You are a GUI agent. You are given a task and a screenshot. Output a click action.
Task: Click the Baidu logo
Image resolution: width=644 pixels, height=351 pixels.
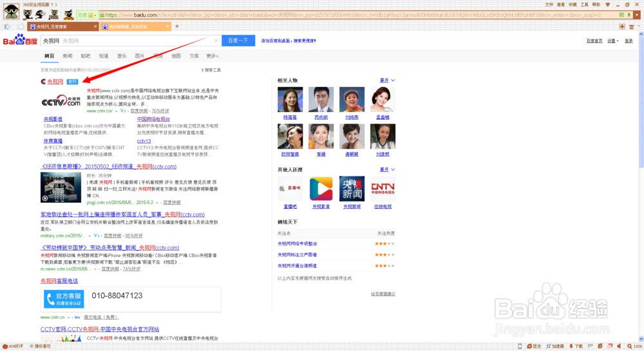pyautogui.click(x=20, y=40)
